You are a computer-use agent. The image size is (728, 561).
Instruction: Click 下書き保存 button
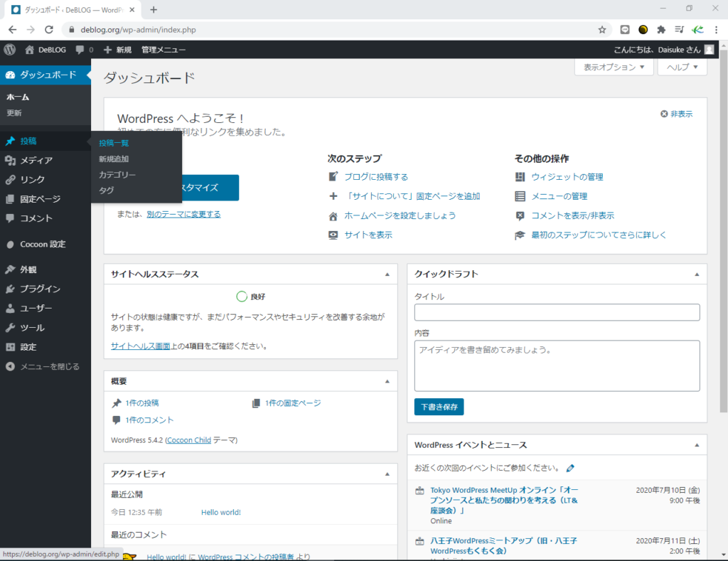click(x=439, y=407)
